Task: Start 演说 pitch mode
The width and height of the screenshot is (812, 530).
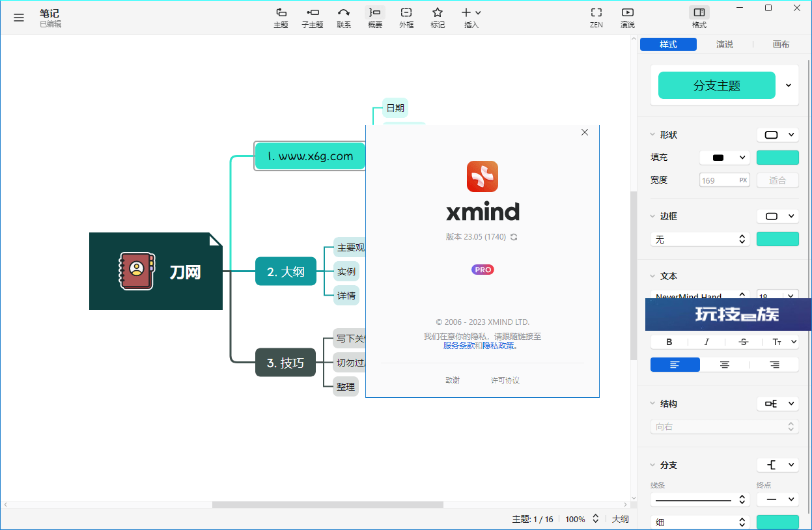Action: [628, 18]
